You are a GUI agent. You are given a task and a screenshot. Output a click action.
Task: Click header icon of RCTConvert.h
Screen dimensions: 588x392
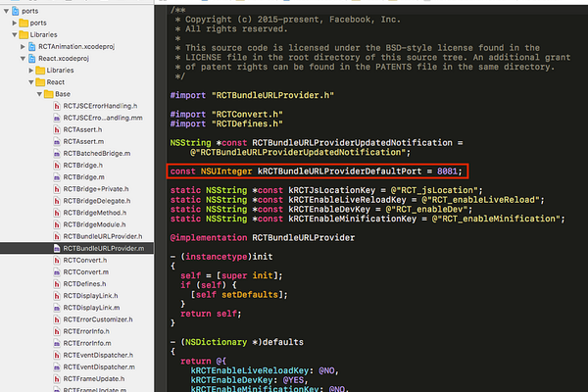point(57,261)
